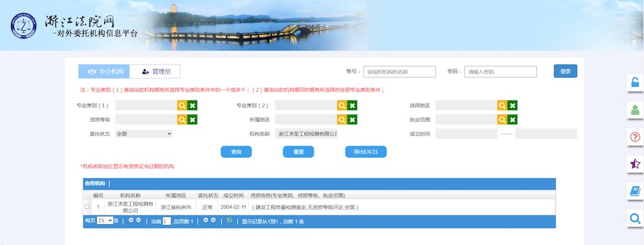This screenshot has height=245, width=644.
Task: Click the 浙江求是工程检测有限公司 name cell
Action: tap(131, 207)
